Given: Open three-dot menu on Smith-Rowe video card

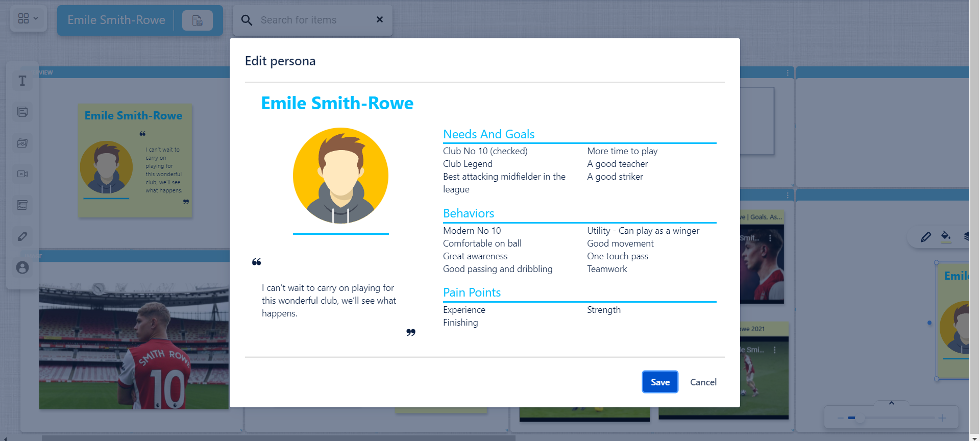Looking at the screenshot, I should point(774,350).
